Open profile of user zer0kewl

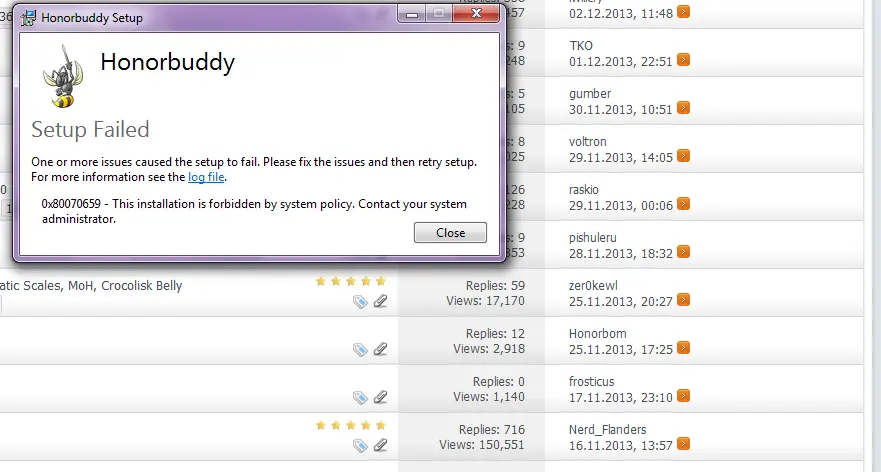point(592,285)
